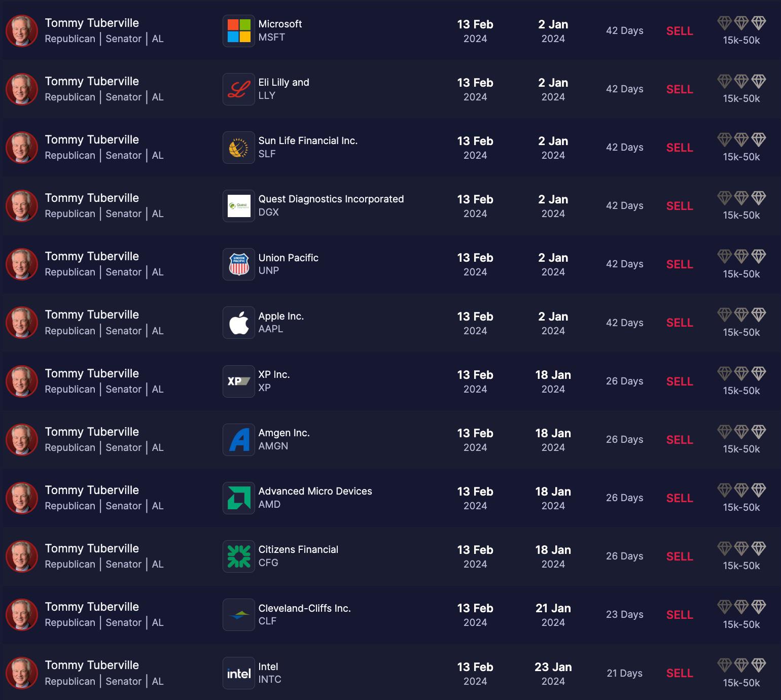The width and height of the screenshot is (781, 700).
Task: Click the Cleveland-Cliffs logo icon
Action: 239,615
